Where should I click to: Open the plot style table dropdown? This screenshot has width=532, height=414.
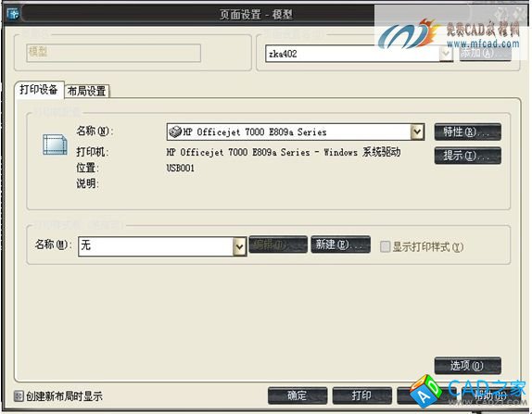[239, 246]
